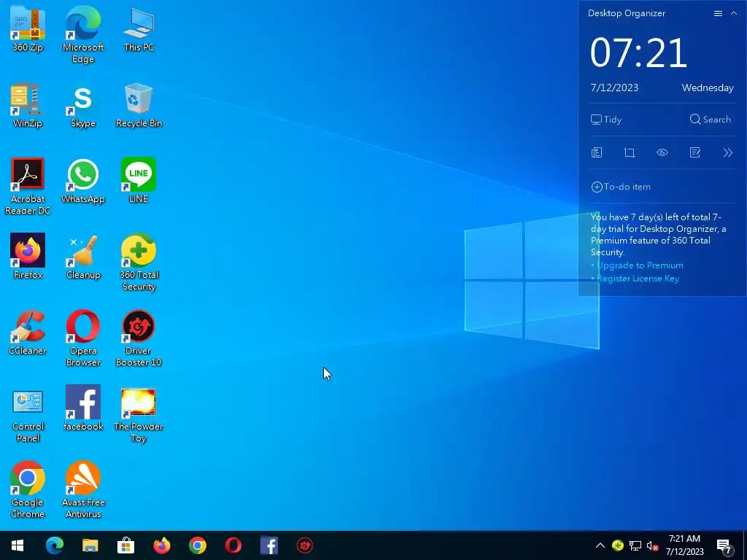The height and width of the screenshot is (560, 747).
Task: Launch Firefox from the taskbar
Action: click(161, 545)
